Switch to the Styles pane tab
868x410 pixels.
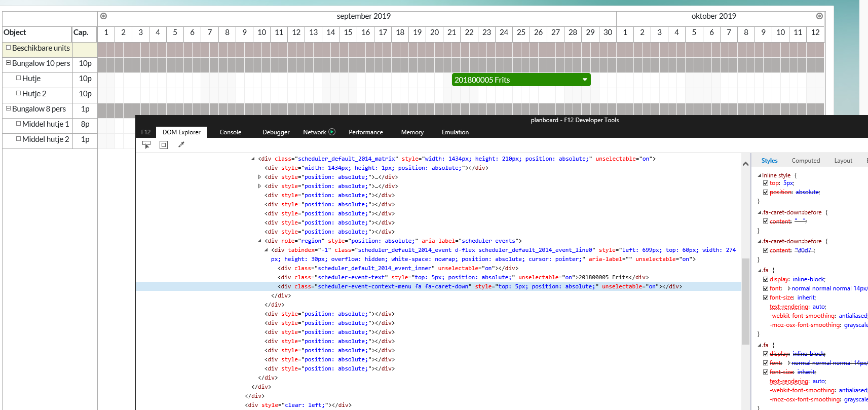tap(769, 161)
